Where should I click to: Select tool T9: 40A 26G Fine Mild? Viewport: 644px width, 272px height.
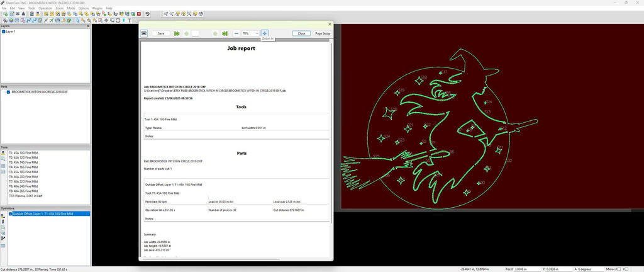pos(23,191)
